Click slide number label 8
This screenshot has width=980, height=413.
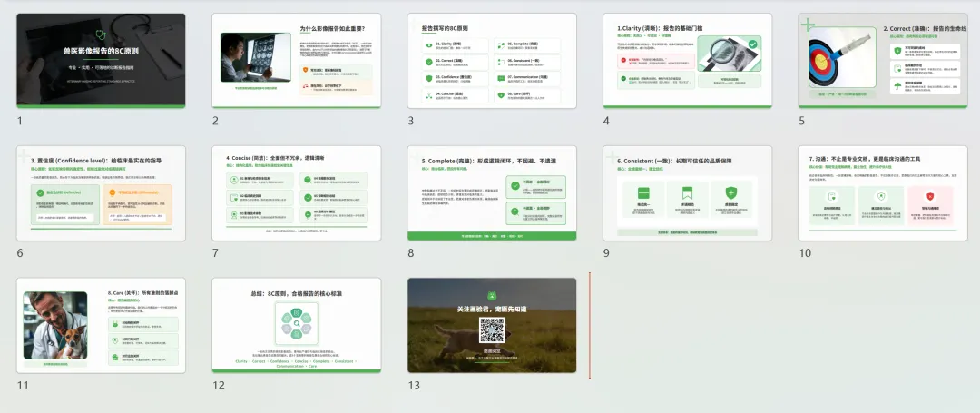(x=411, y=253)
